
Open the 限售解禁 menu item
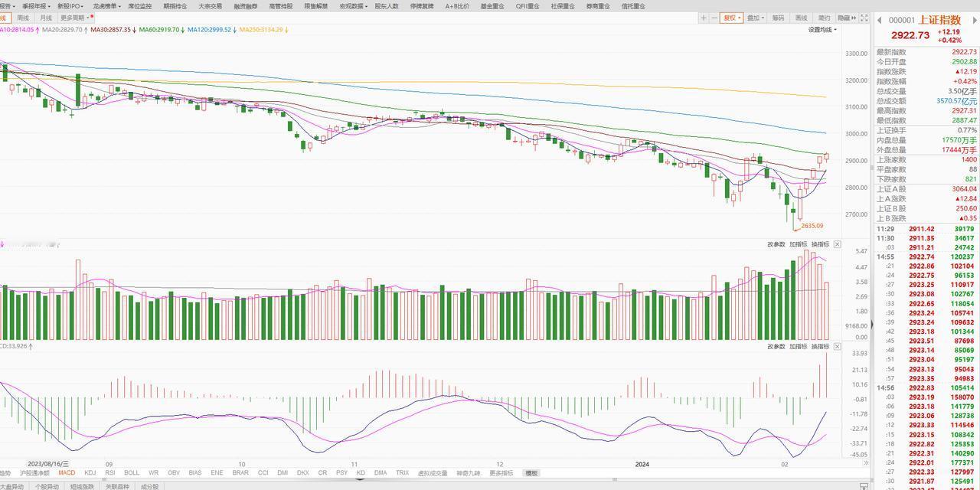[316, 5]
